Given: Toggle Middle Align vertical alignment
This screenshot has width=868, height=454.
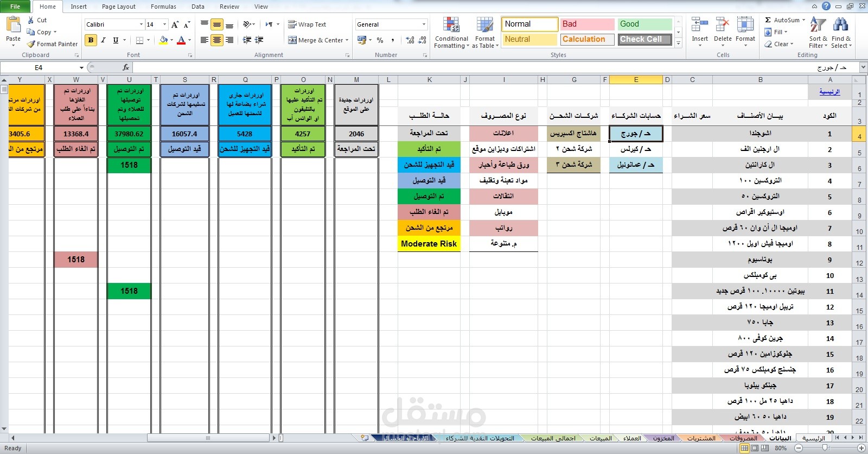Looking at the screenshot, I should (216, 24).
